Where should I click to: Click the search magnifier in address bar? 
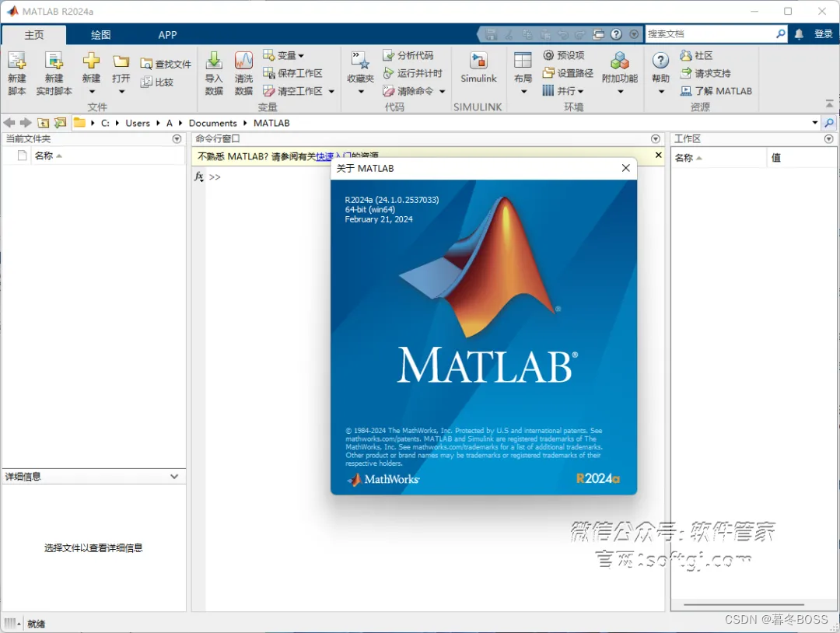point(829,123)
